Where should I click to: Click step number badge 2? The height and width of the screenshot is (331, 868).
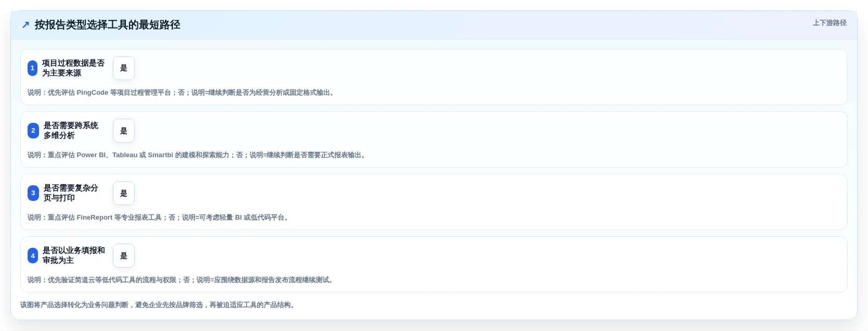33,131
